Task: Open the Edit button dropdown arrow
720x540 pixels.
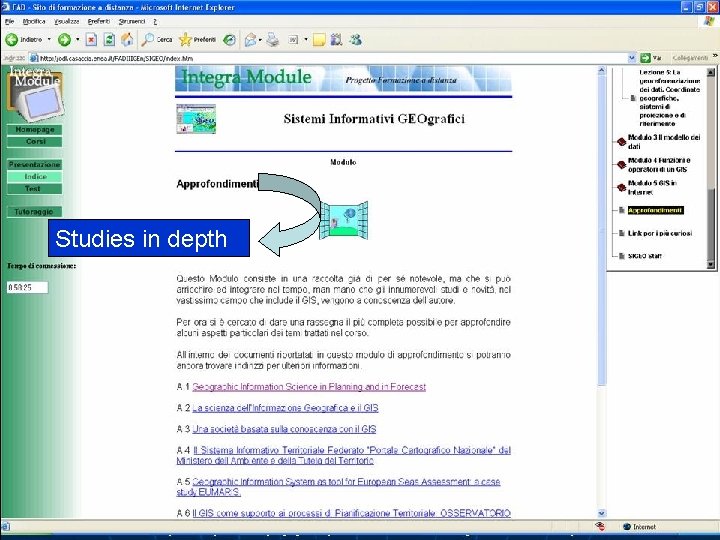Action: [x=306, y=40]
